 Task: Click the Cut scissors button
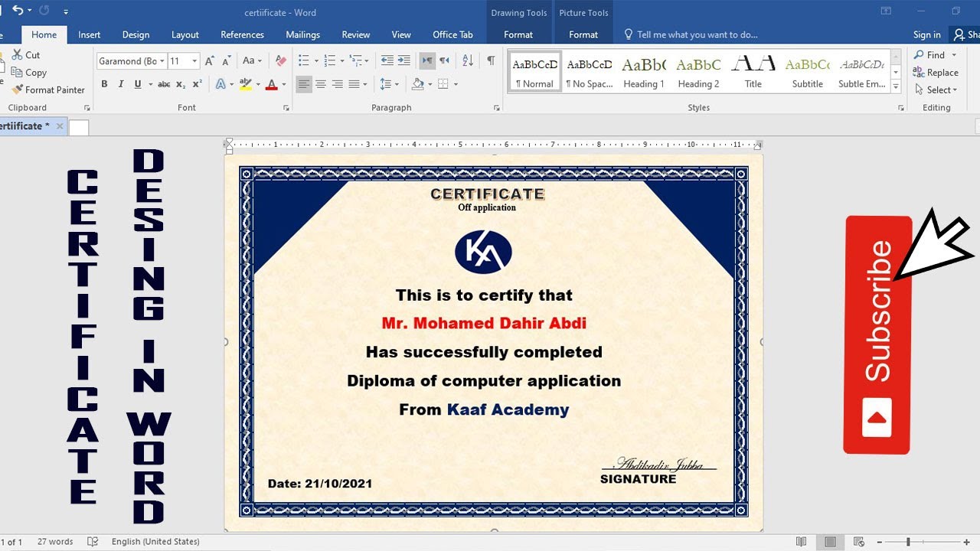pos(26,55)
